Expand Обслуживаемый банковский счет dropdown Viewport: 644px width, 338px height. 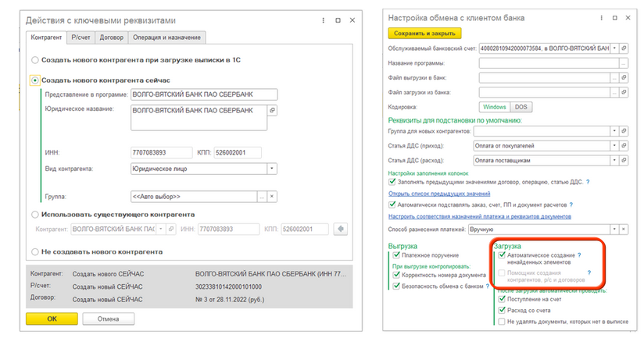coord(614,48)
